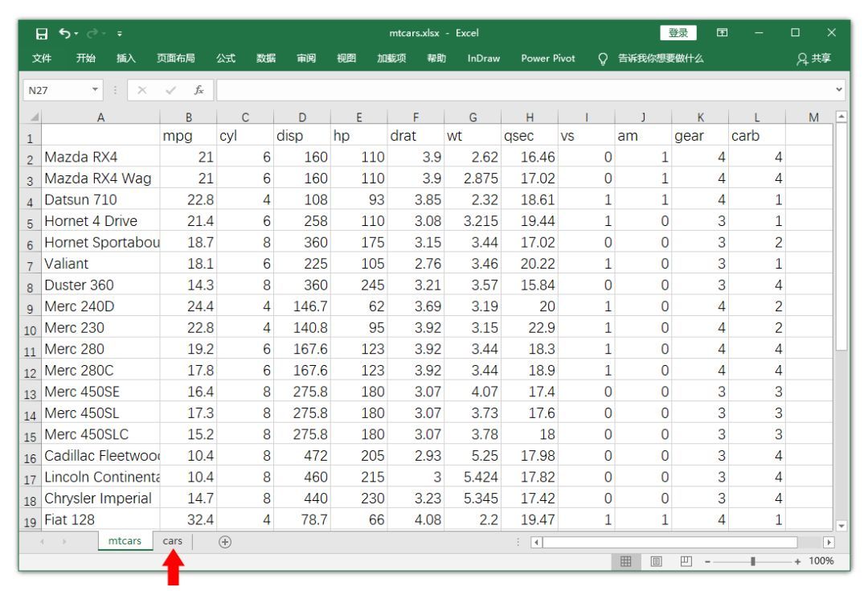The height and width of the screenshot is (591, 868).
Task: Open the InDraw tab
Action: coord(483,58)
